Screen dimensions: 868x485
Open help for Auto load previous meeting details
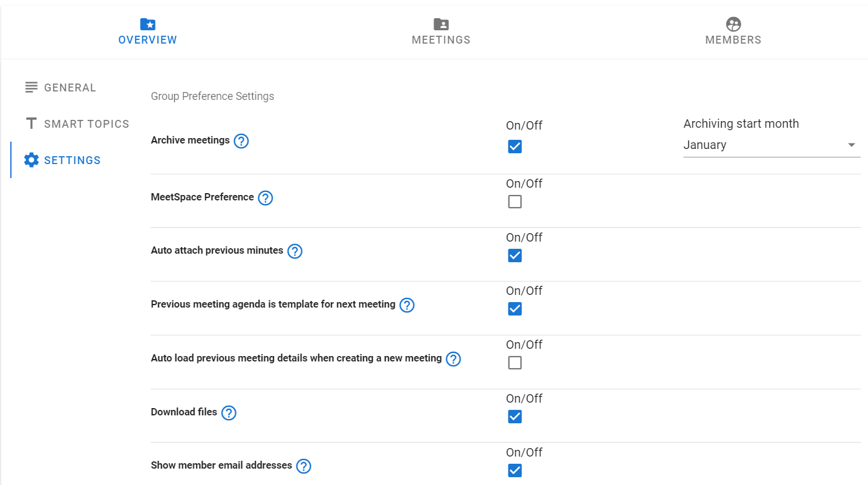pyautogui.click(x=454, y=359)
